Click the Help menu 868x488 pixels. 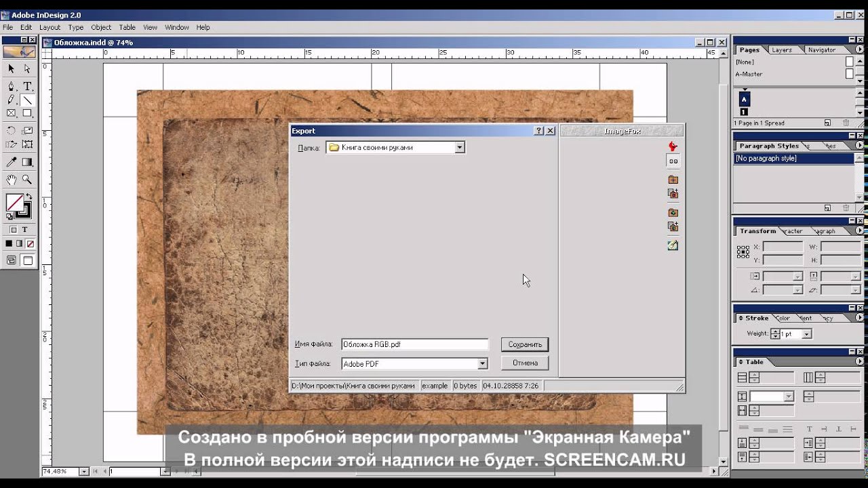203,27
